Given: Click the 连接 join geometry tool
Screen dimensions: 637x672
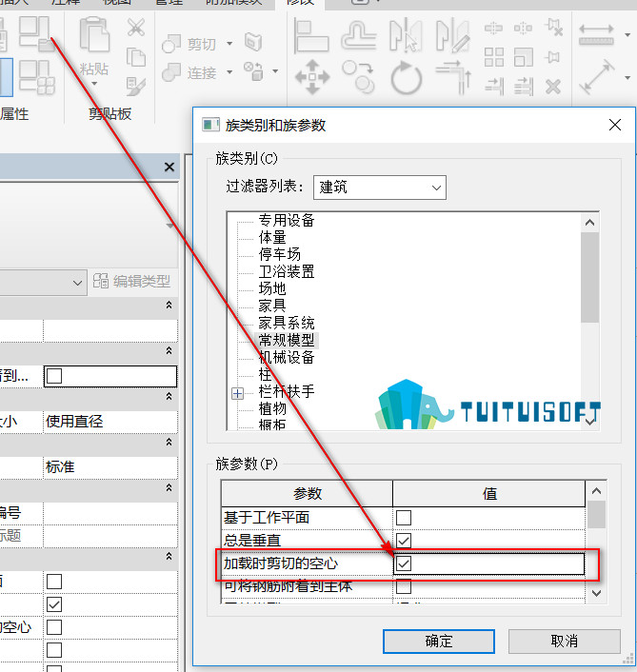Looking at the screenshot, I should (x=189, y=73).
